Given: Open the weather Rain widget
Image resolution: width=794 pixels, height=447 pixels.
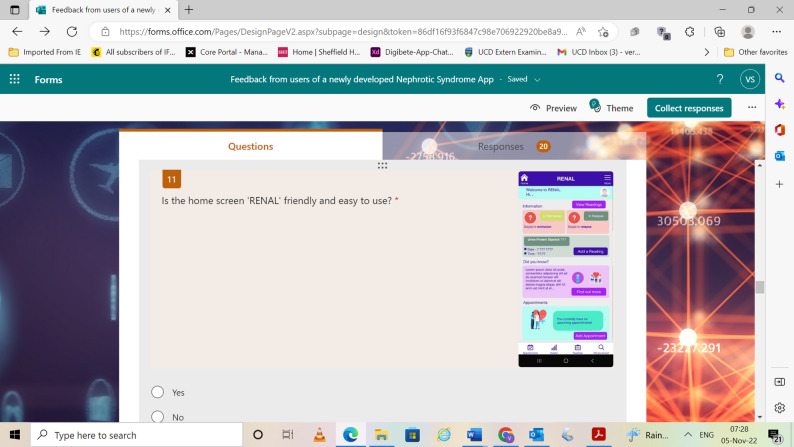Looking at the screenshot, I should click(x=647, y=434).
